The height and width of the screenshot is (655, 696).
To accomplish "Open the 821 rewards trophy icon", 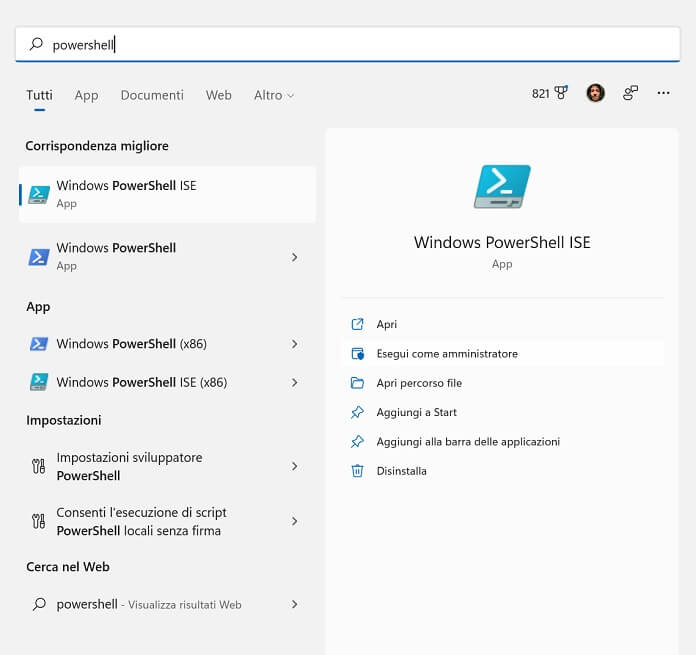I will (550, 93).
